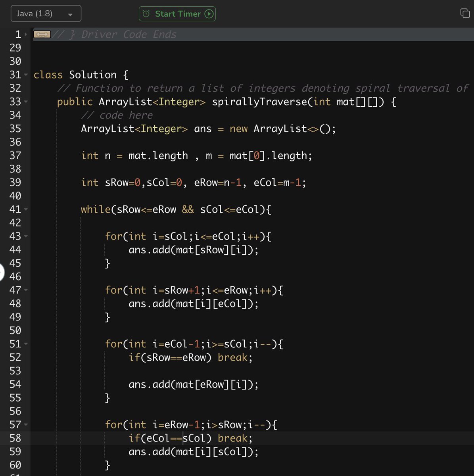Click the Start Timer button
The image size is (474, 476).
177,14
